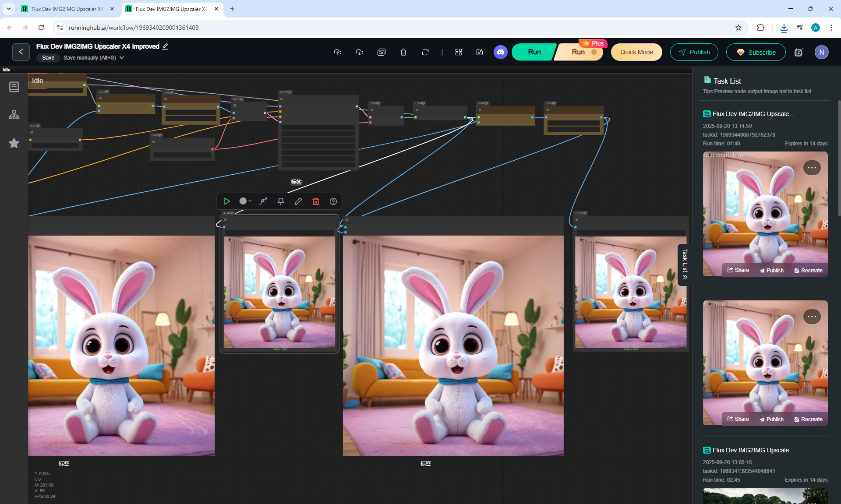Switch to the first Flux Dev browser tab

67,9
